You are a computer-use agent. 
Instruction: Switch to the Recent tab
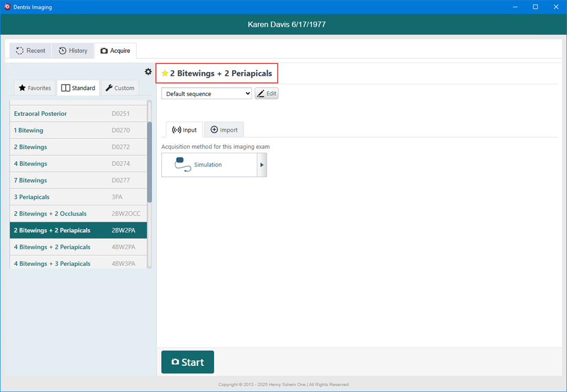coord(30,51)
